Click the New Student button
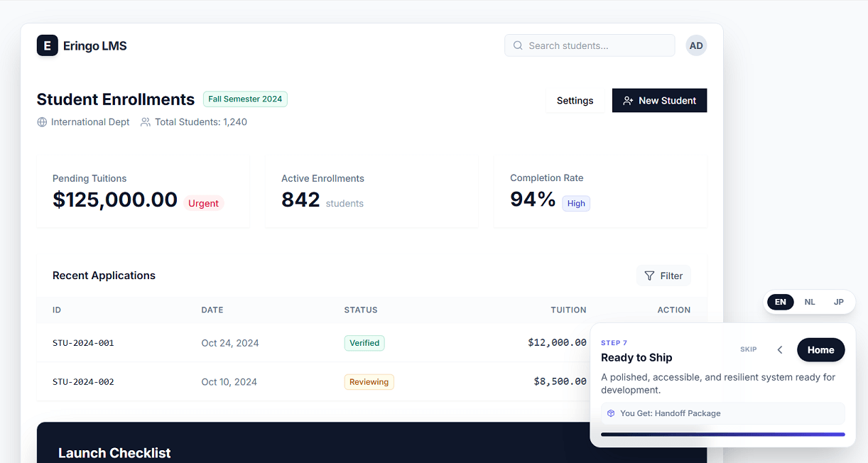Image resolution: width=868 pixels, height=463 pixels. tap(659, 101)
